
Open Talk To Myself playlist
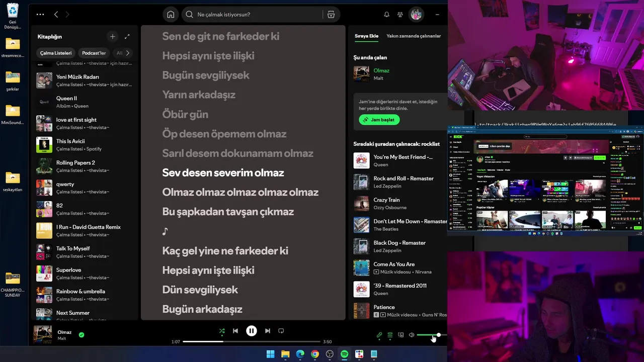click(85, 252)
